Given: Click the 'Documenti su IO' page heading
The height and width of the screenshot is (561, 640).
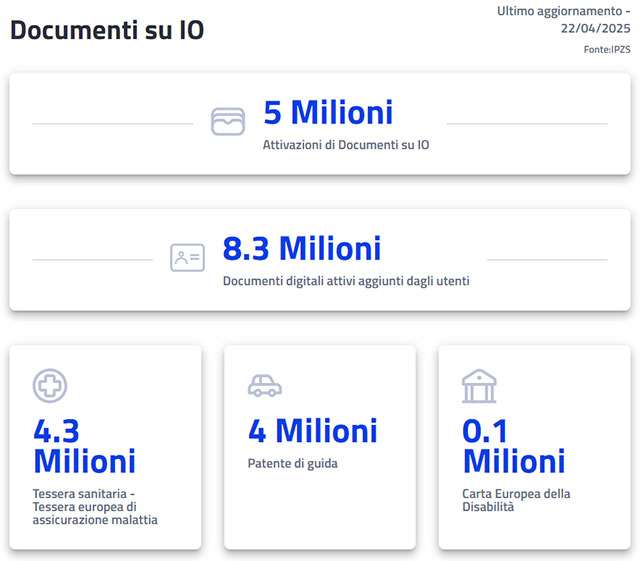Looking at the screenshot, I should point(107,30).
